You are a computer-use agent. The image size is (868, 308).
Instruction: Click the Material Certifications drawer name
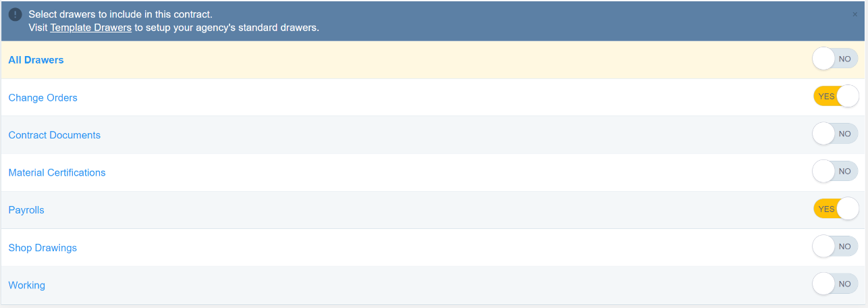click(57, 173)
